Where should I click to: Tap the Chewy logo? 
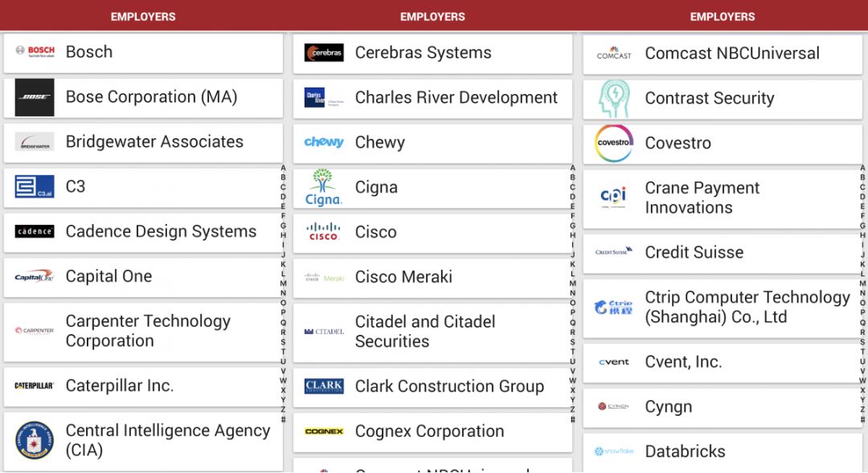pos(324,142)
